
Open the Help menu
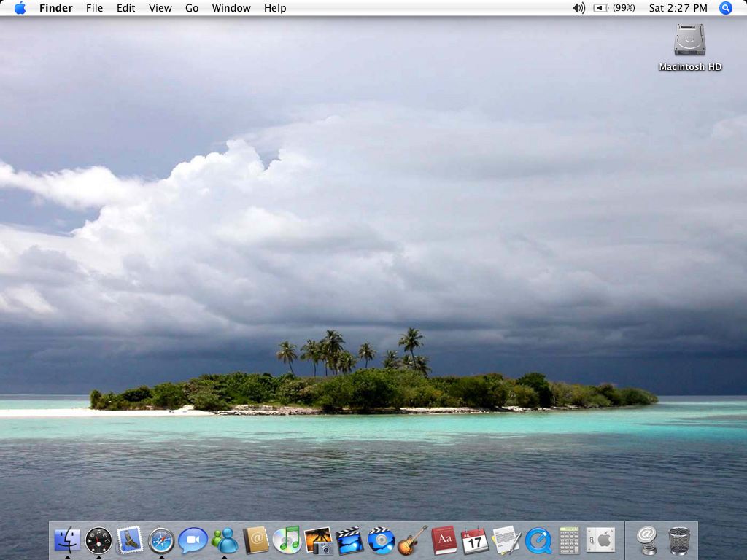[x=275, y=8]
